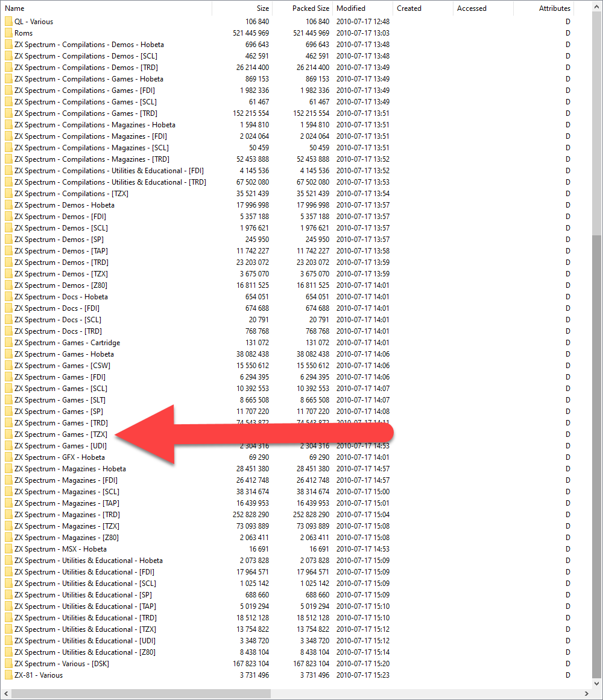
Task: Click folder icon for ZX Spectrum - Various - [DSK]
Action: (8, 664)
